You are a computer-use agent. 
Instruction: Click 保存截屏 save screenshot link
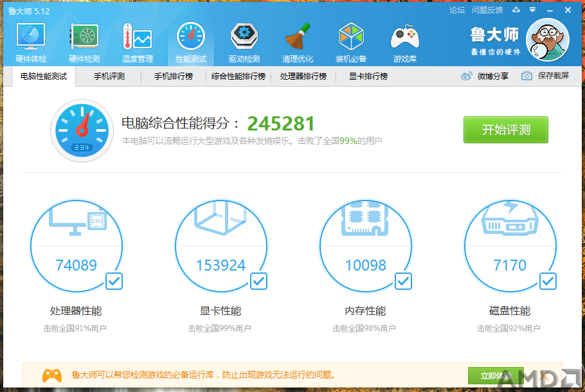tap(553, 76)
